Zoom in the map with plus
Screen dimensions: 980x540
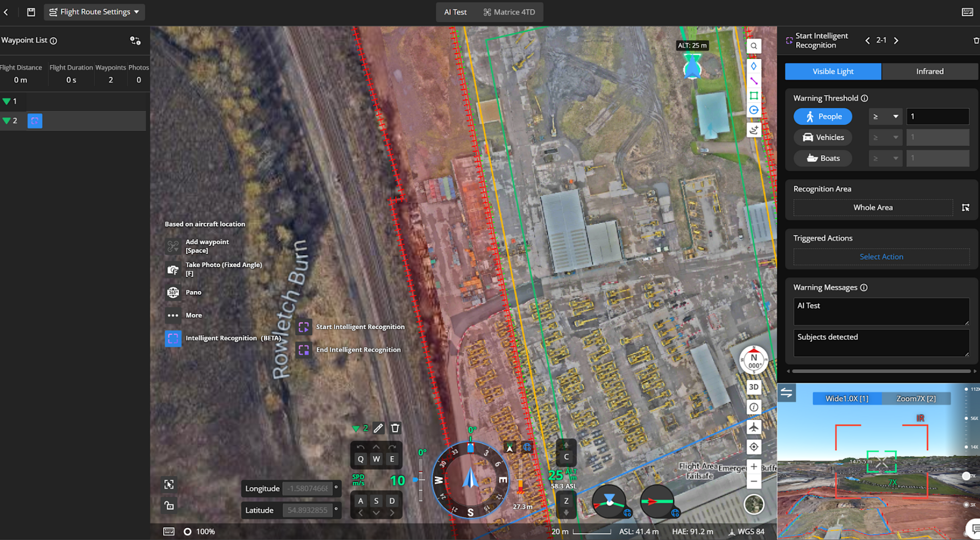(x=754, y=467)
